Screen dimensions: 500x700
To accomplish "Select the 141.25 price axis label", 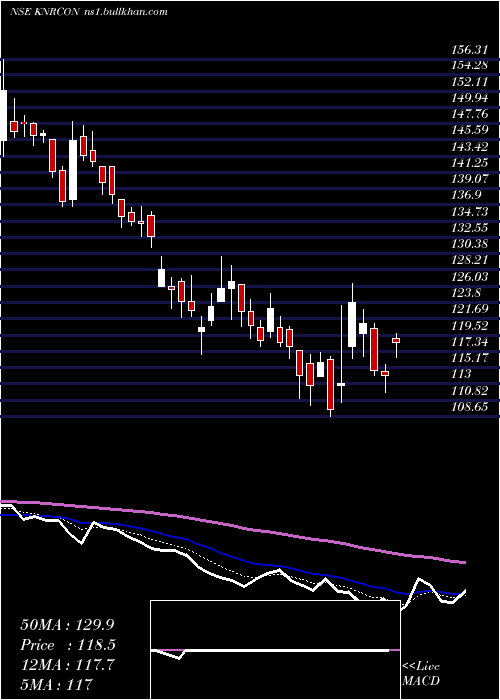I will click(469, 163).
